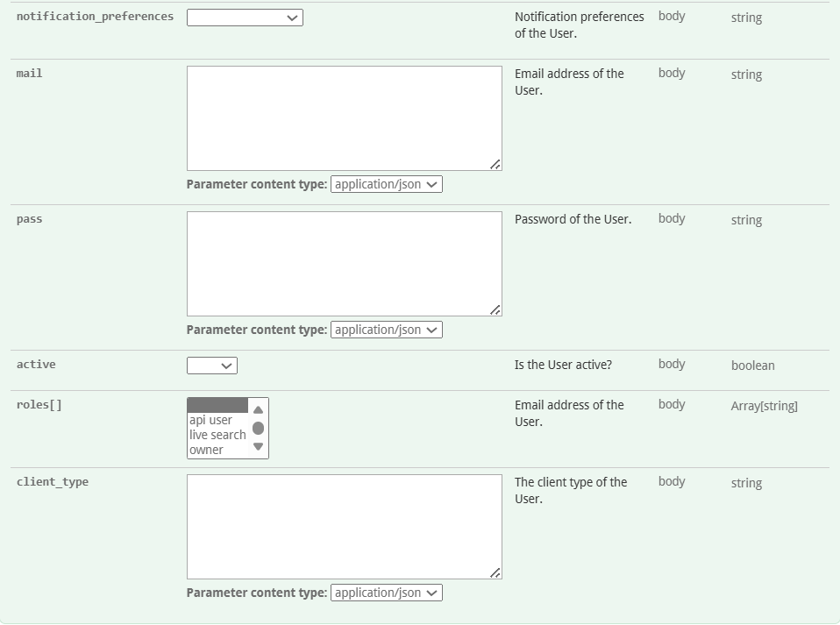This screenshot has height=625, width=840.
Task: Click the pass text area
Action: [344, 263]
